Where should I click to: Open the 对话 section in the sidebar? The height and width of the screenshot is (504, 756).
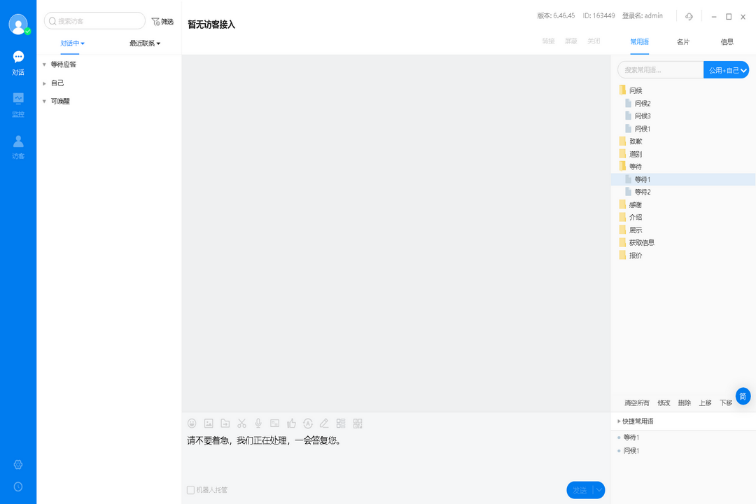click(x=18, y=62)
